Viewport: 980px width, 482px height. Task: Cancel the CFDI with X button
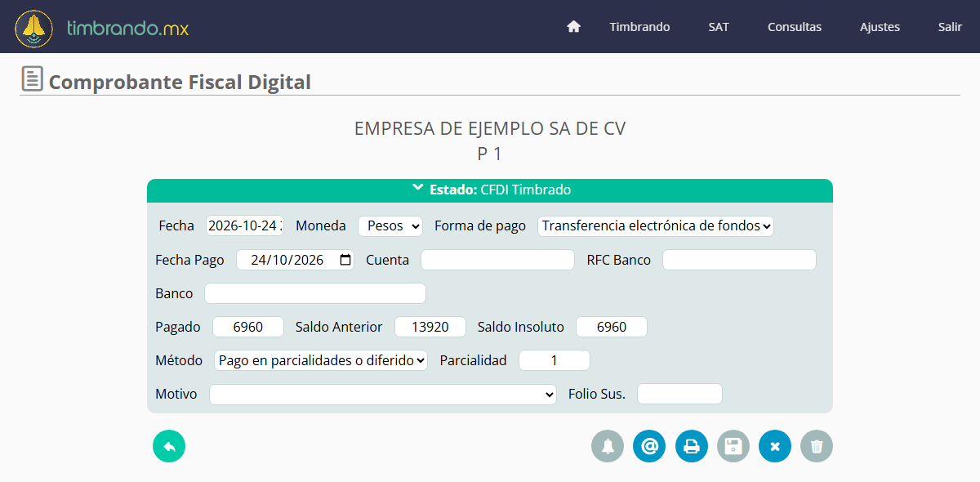tap(775, 446)
